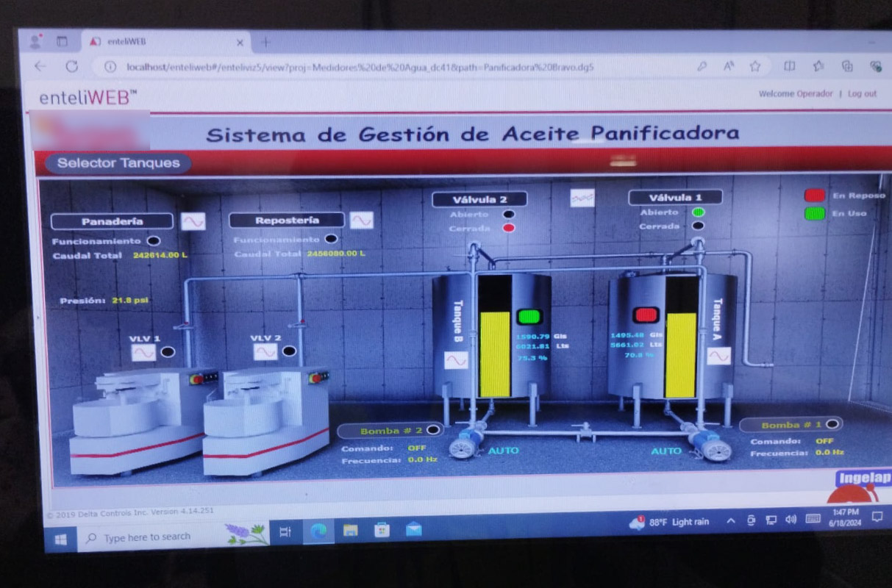Open the Mail app from the taskbar
Screen dimensions: 892x588
[414, 528]
